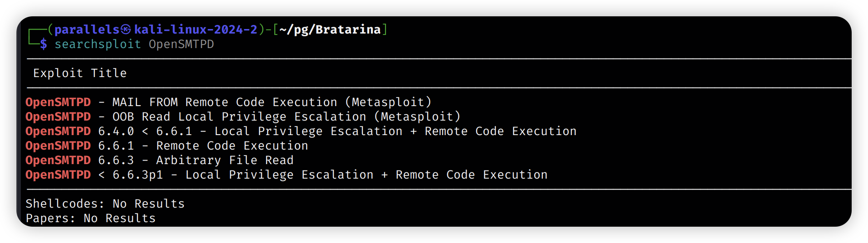This screenshot has height=243, width=868.
Task: Select the < 6.6.3p1 exploit line
Action: point(287,175)
